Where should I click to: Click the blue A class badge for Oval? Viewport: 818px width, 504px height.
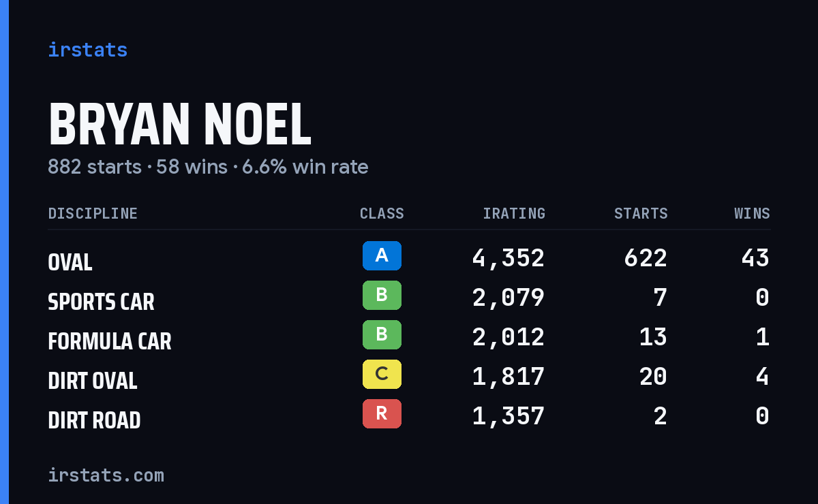tap(382, 255)
